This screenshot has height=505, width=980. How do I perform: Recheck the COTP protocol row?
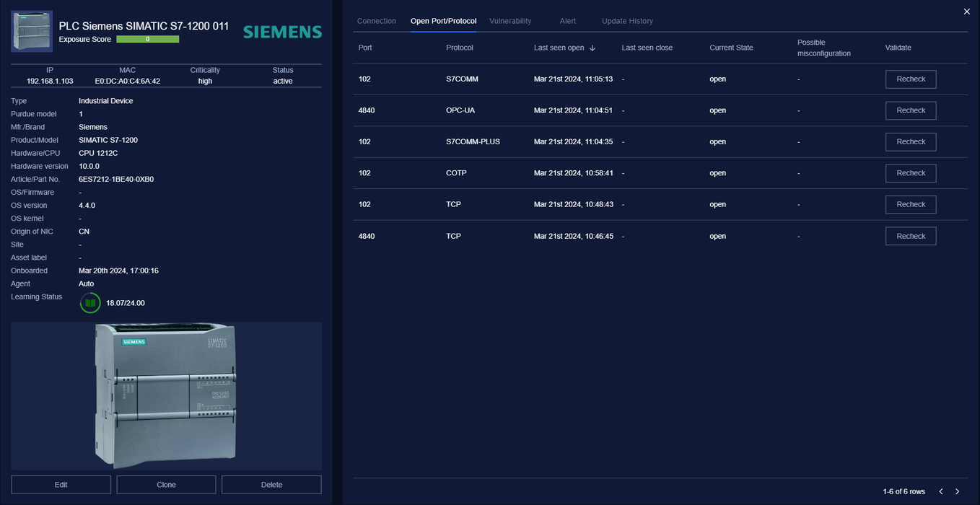tap(911, 173)
